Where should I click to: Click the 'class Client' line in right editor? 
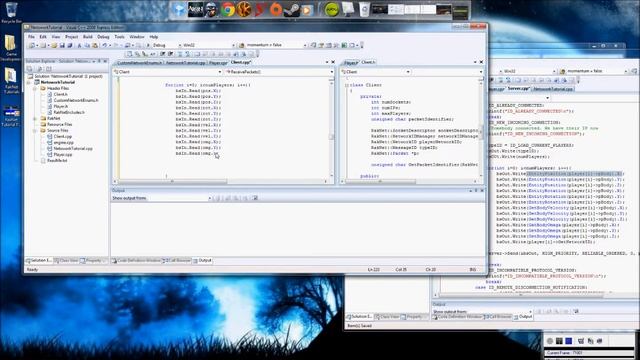(x=366, y=85)
